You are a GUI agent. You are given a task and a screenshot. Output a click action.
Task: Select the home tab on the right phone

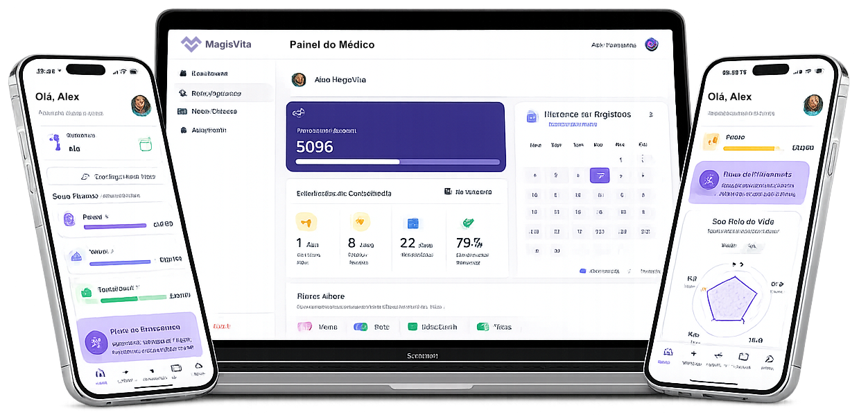666,355
